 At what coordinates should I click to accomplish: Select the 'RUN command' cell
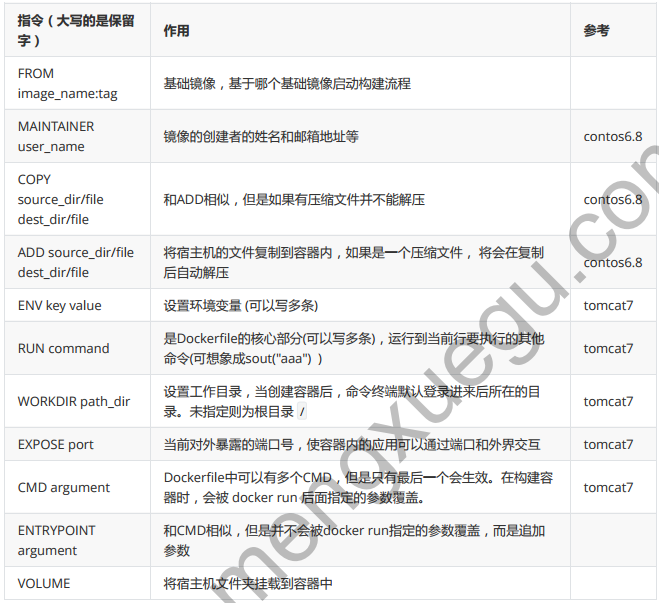pos(77,348)
